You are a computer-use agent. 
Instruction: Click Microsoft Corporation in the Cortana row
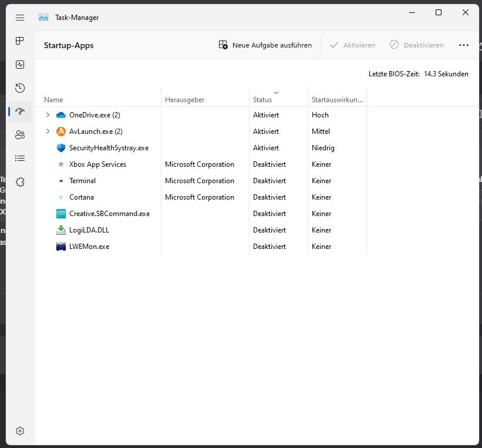(x=200, y=197)
